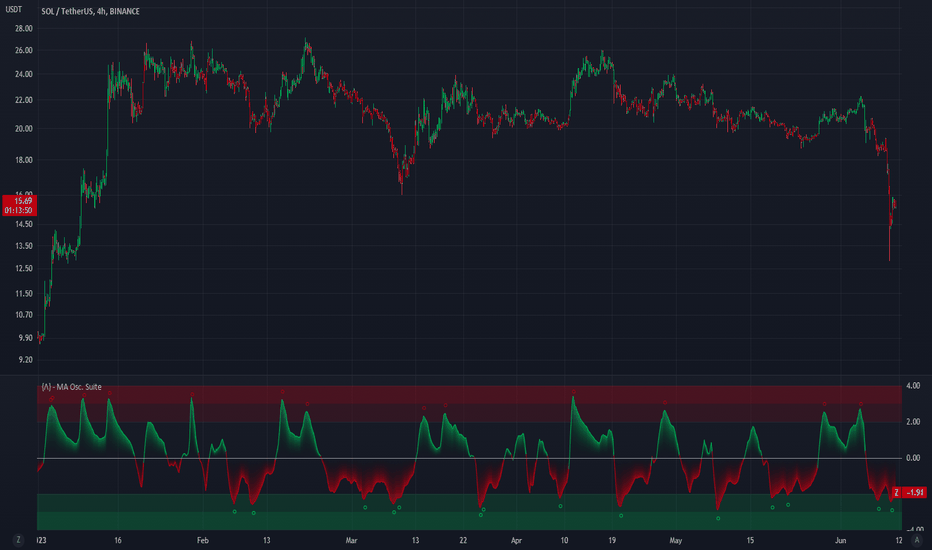Click the 11.50 price scale label
The height and width of the screenshot is (550, 932).
[x=24, y=293]
